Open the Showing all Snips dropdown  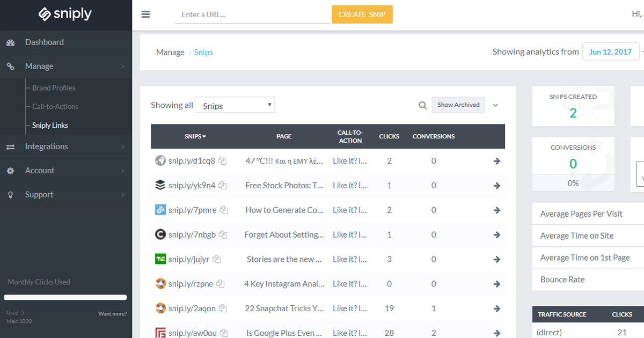(x=235, y=105)
